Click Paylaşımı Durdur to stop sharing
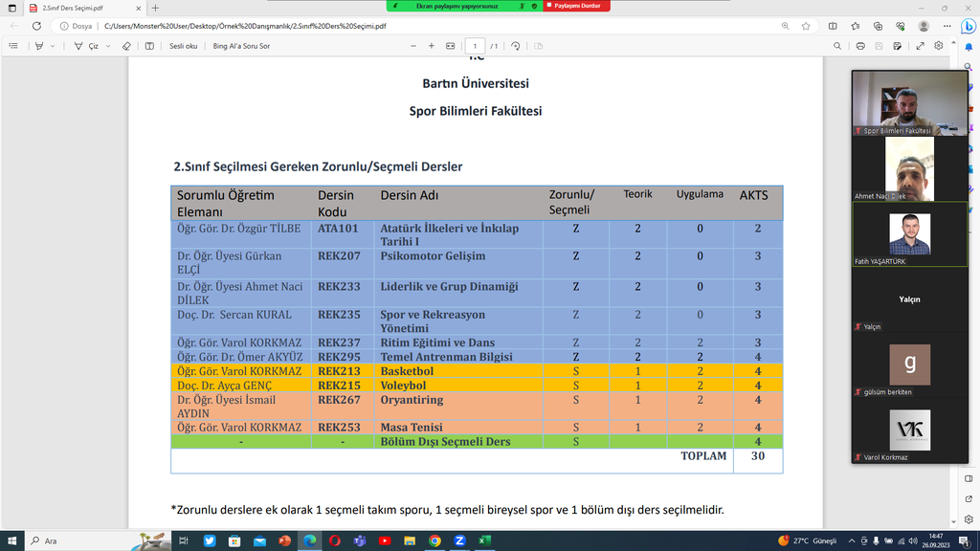This screenshot has width=980, height=551. [573, 6]
